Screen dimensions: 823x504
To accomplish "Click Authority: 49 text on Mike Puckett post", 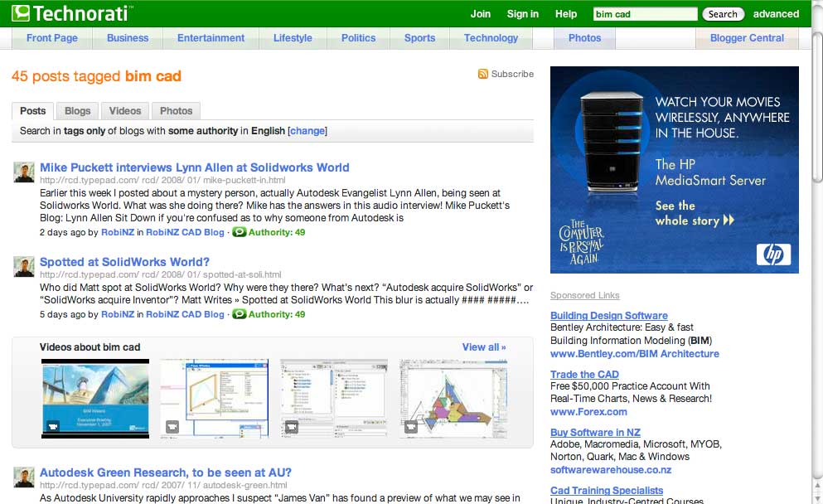I will (277, 232).
